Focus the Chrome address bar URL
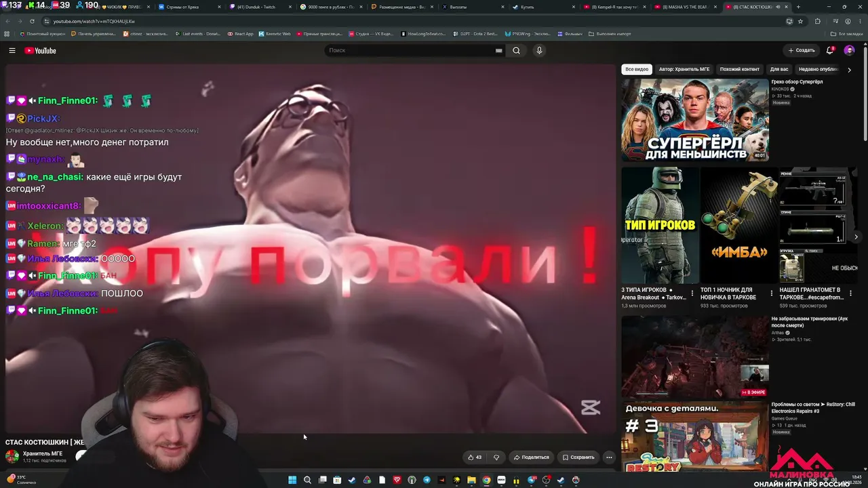 (x=94, y=21)
